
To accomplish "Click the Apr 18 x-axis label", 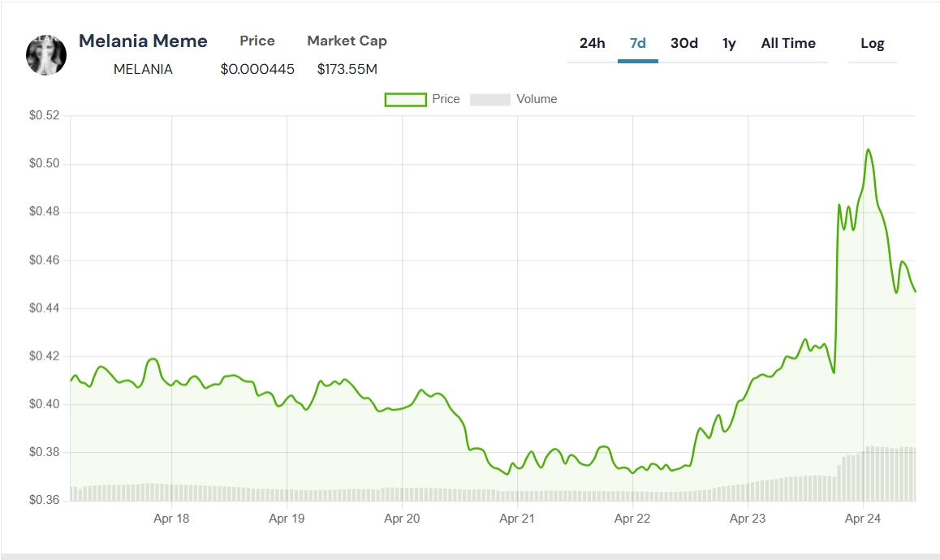I will point(171,519).
